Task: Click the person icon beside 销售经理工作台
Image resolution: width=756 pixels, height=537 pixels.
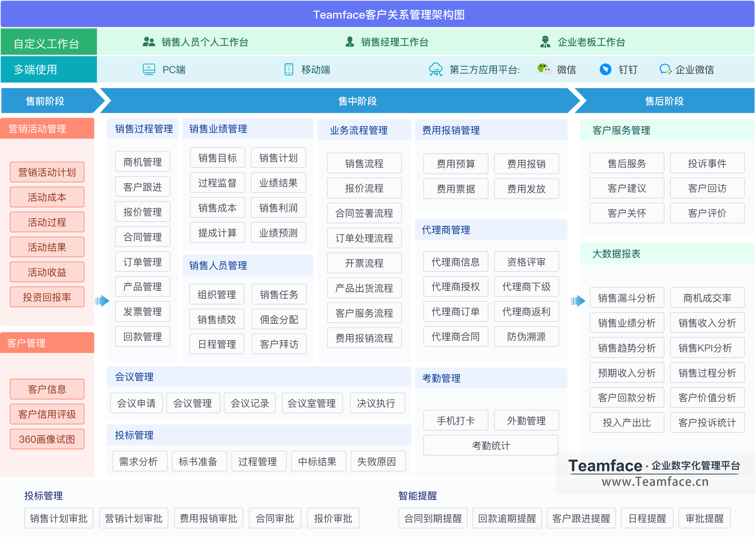Action: (x=350, y=42)
